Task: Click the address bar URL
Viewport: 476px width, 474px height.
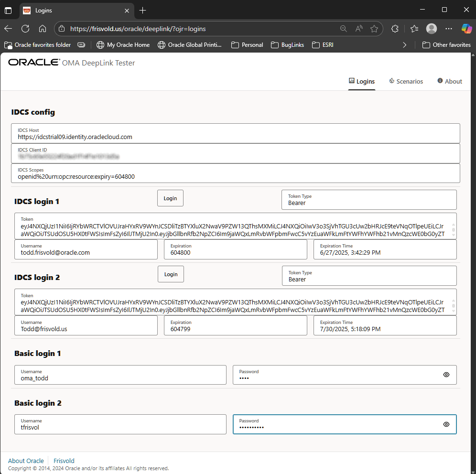Action: (x=138, y=29)
